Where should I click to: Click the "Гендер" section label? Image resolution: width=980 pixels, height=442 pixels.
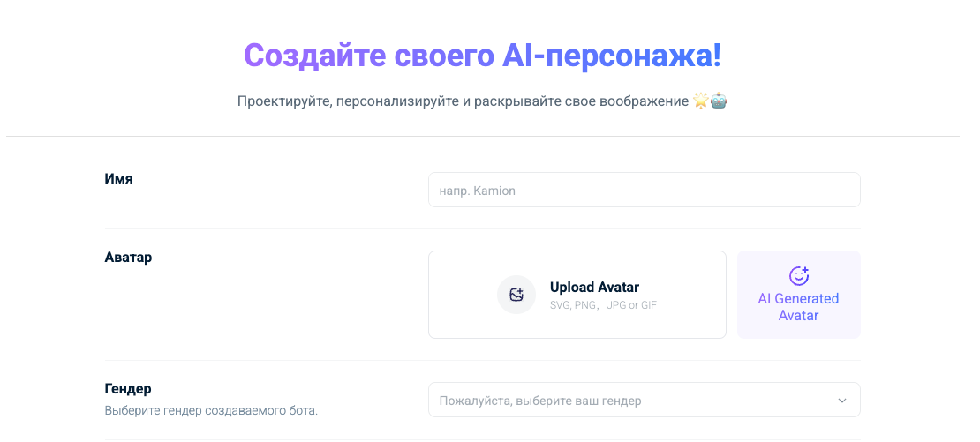(128, 388)
